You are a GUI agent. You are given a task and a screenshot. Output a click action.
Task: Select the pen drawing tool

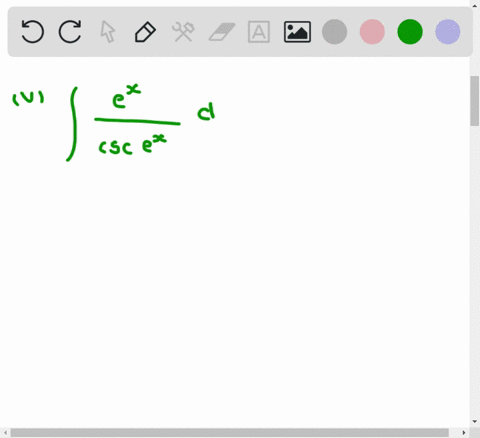tap(145, 32)
